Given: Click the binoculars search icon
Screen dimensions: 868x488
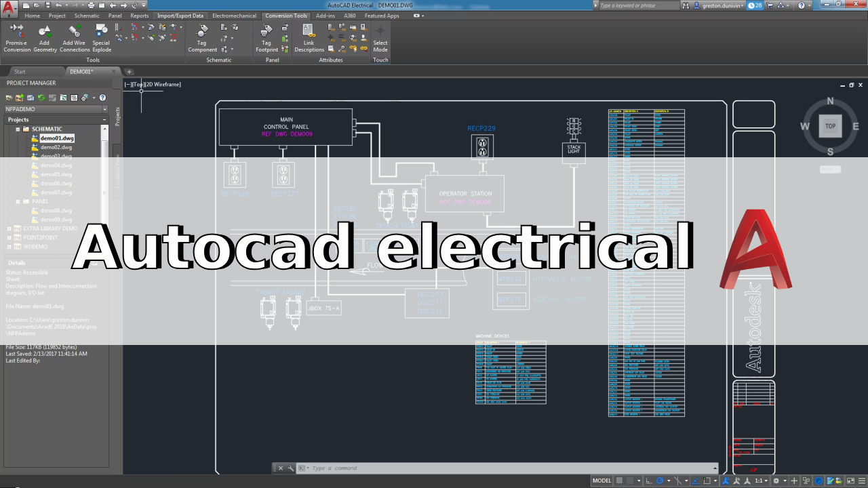Looking at the screenshot, I should [686, 5].
